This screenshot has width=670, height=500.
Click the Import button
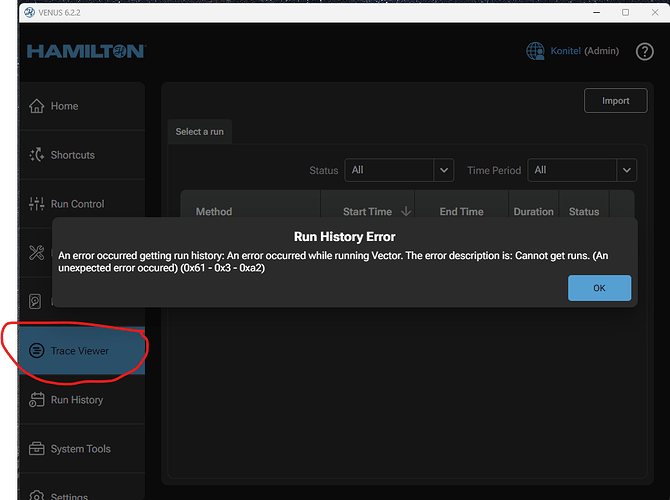pyautogui.click(x=615, y=101)
